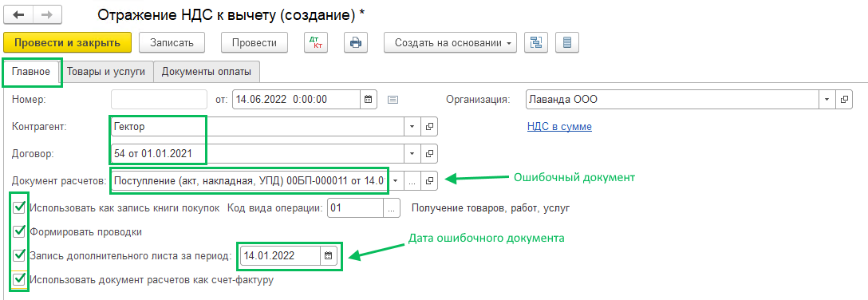Open the Создать на основании menu
This screenshot has height=300, width=868.
(x=450, y=42)
